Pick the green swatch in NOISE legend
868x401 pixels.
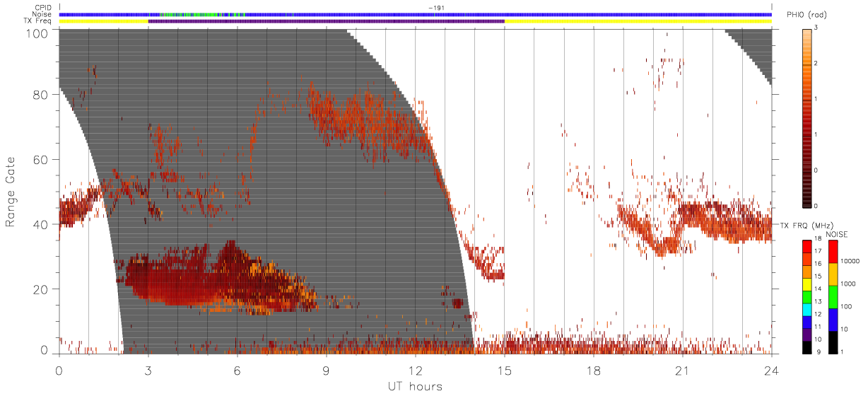pyautogui.click(x=833, y=297)
